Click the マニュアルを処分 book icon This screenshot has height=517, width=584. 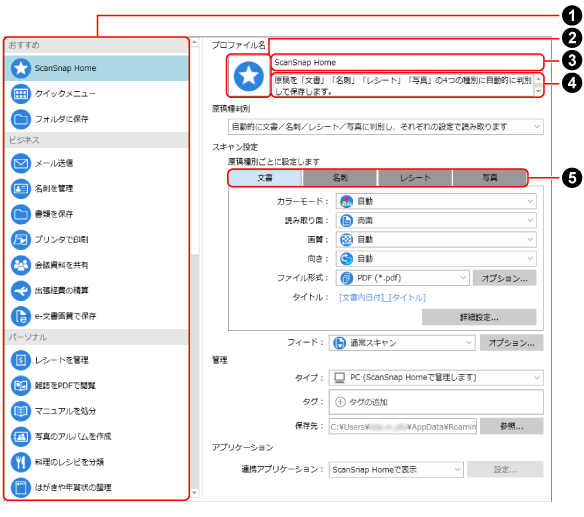pyautogui.click(x=20, y=411)
